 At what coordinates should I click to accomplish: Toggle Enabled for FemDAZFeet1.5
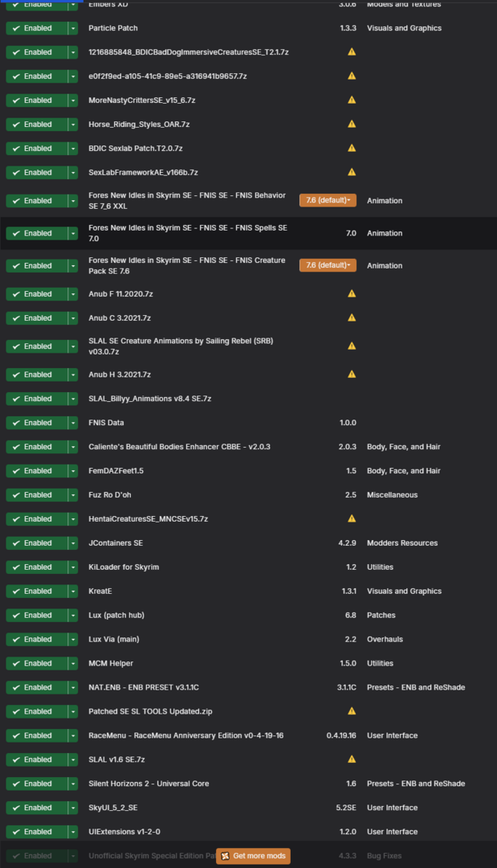click(x=36, y=471)
